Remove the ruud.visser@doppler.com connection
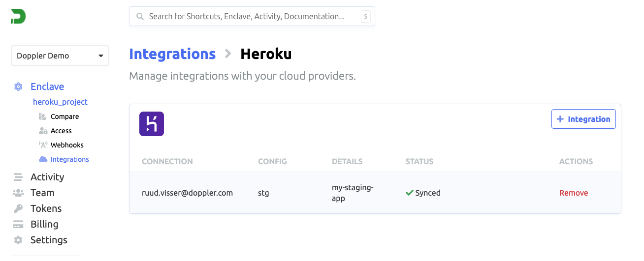Viewport: 644px width, 261px height. tap(574, 193)
